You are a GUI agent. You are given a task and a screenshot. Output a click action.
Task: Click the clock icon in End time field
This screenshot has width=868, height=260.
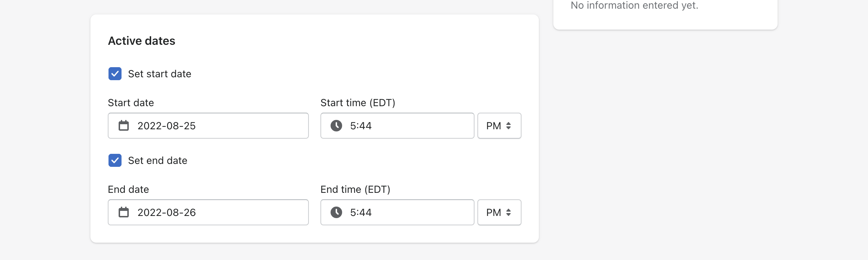coord(336,212)
